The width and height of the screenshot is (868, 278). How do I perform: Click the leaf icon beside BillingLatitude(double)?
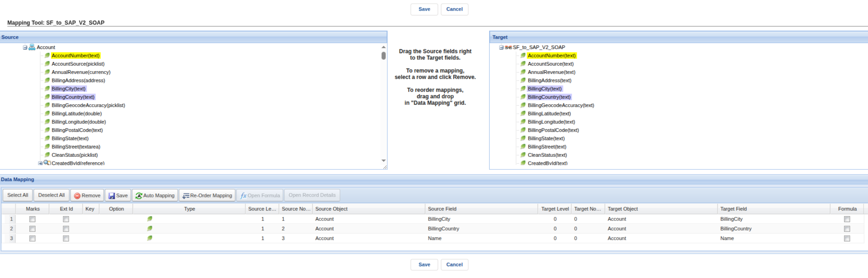[47, 113]
